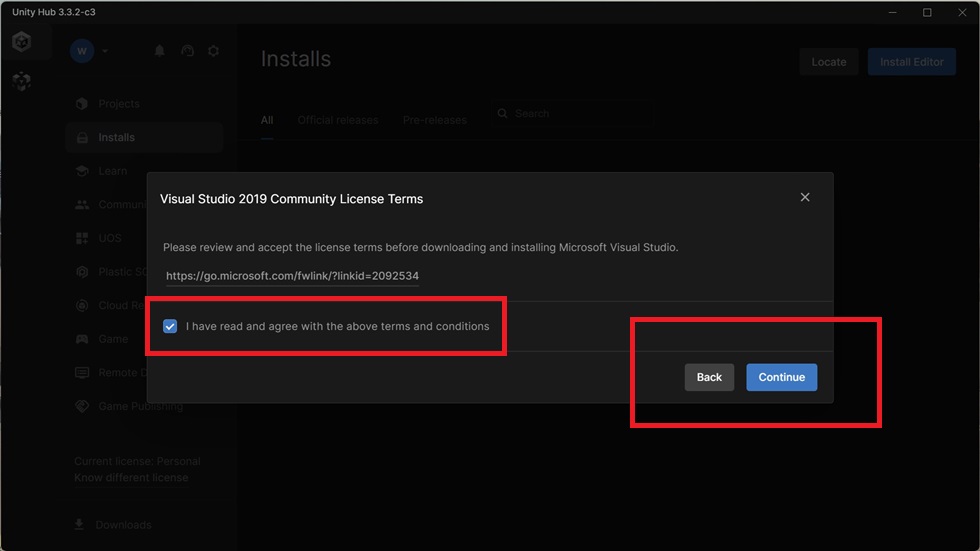Select the All installs tab
The height and width of the screenshot is (551, 980).
pyautogui.click(x=267, y=120)
